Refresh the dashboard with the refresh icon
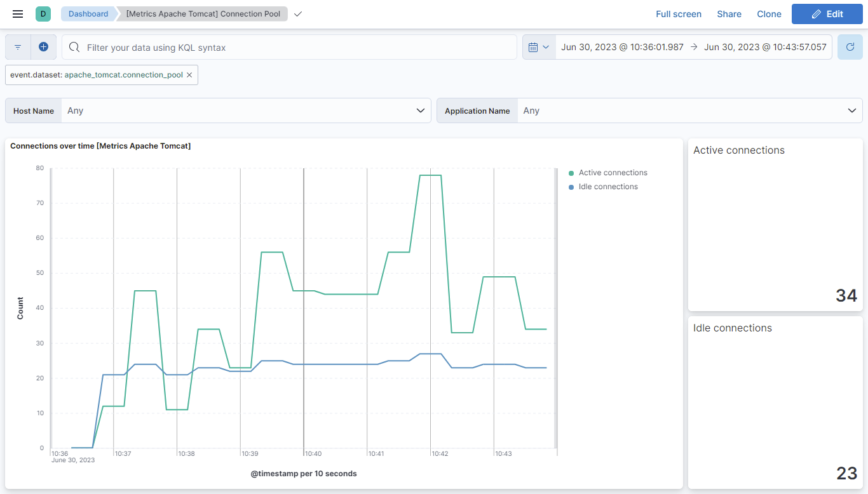Screen dimensions: 868x494 pos(850,46)
